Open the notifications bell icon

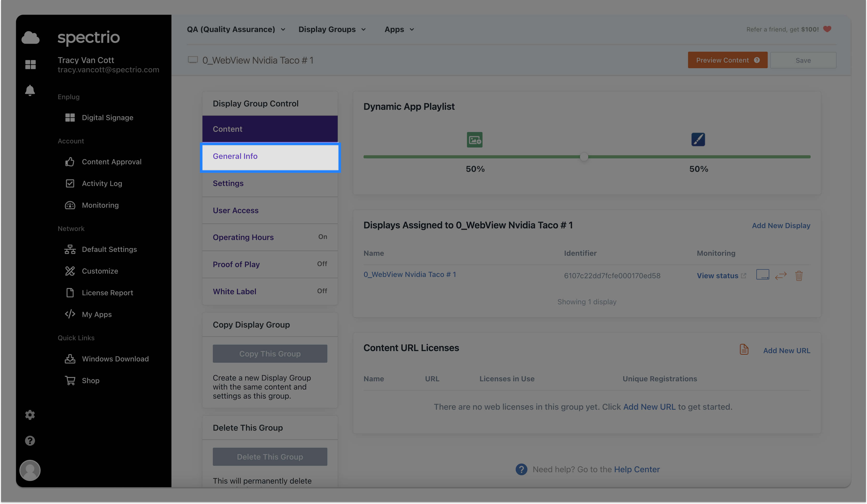pyautogui.click(x=30, y=90)
